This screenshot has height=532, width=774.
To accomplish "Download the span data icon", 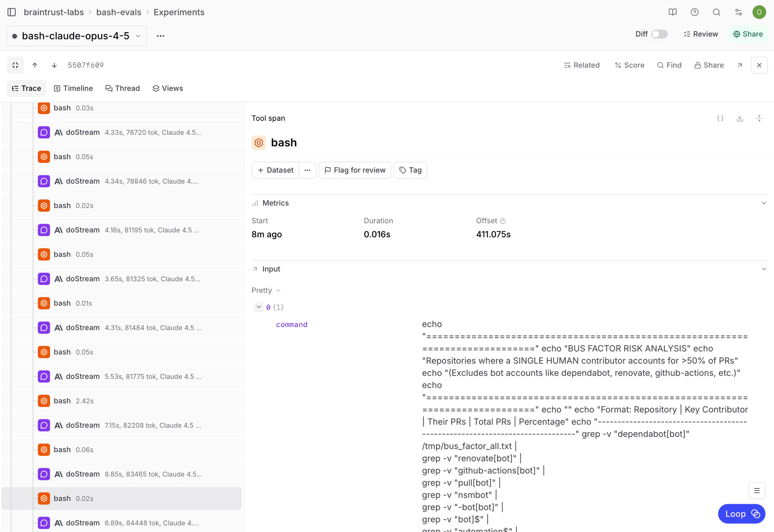I will point(740,118).
